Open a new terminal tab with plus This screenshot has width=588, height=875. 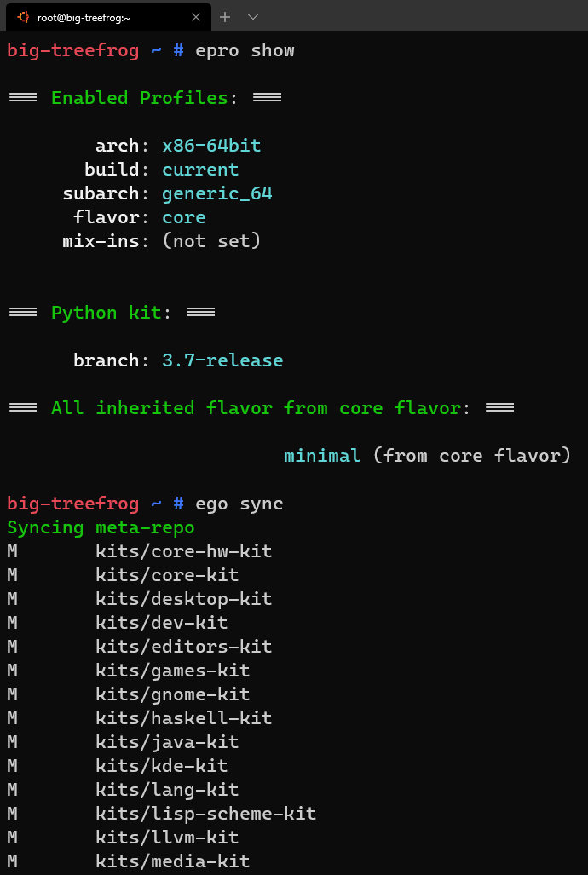point(226,16)
